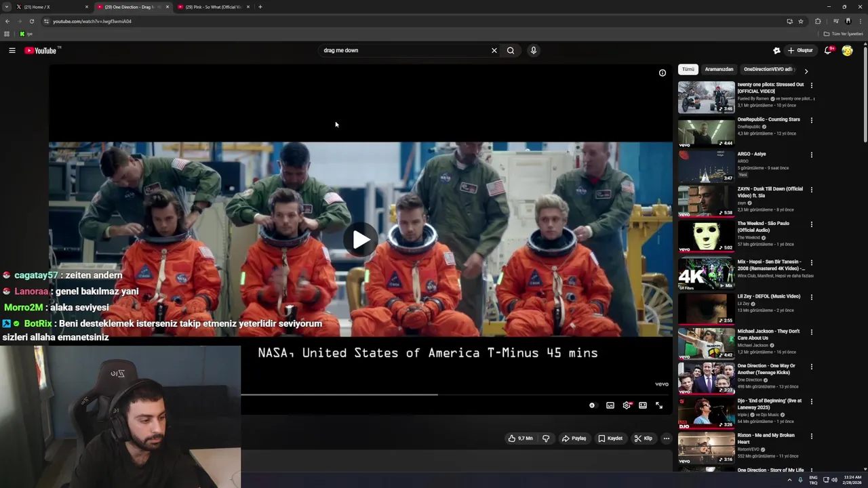Open browser extensions puzzle icon
The width and height of the screenshot is (868, 488).
tap(818, 21)
